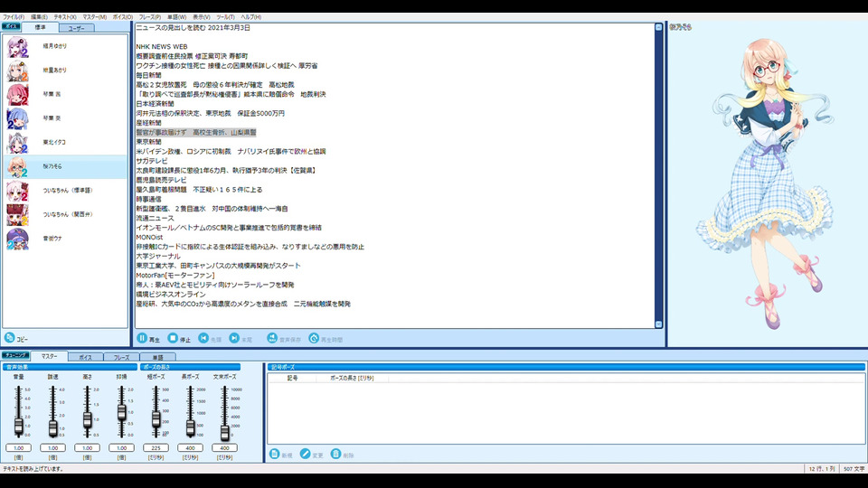
Task: Click the 話速 value field
Action: (52, 447)
